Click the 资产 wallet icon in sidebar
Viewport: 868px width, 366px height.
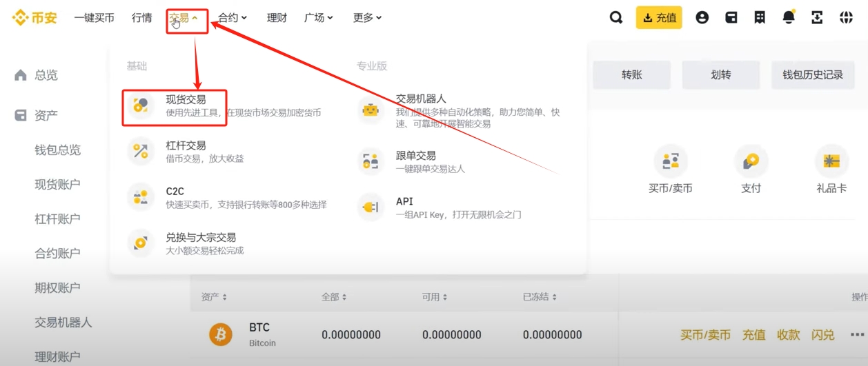[21, 115]
